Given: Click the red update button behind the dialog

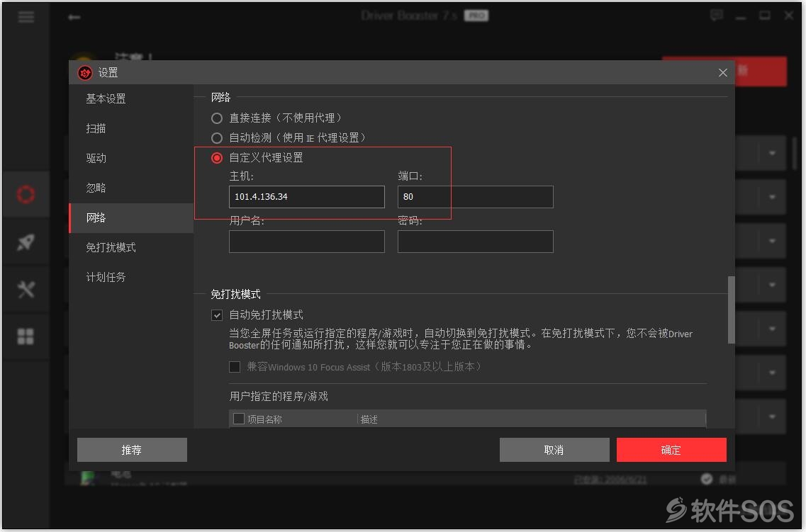Looking at the screenshot, I should [x=761, y=71].
